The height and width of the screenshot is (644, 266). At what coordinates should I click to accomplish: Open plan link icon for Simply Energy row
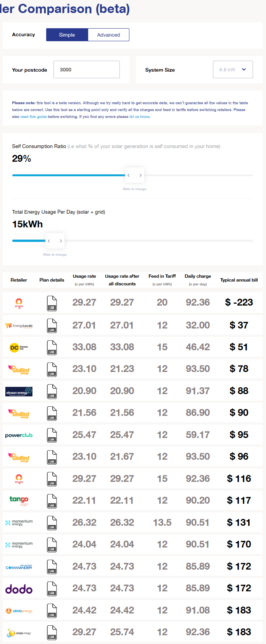pos(52,633)
